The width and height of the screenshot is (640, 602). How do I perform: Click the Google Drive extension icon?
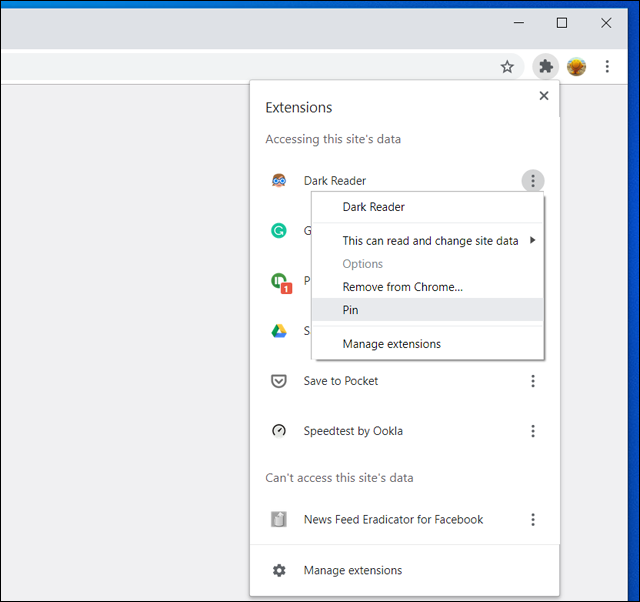pos(279,331)
